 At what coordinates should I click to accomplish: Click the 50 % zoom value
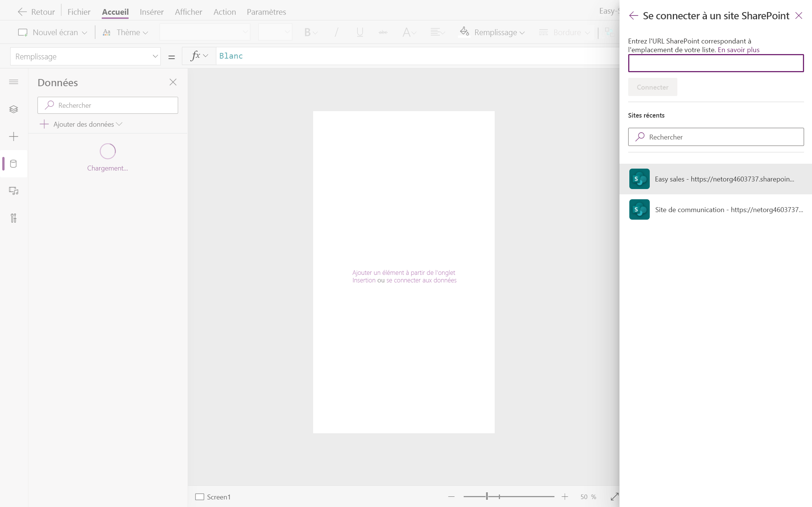coord(588,497)
